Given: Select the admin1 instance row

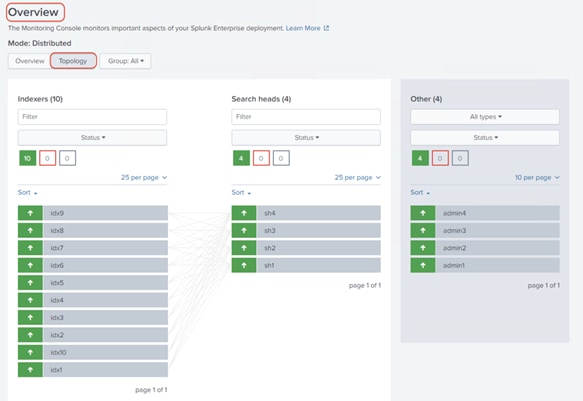Looking at the screenshot, I should [x=485, y=265].
